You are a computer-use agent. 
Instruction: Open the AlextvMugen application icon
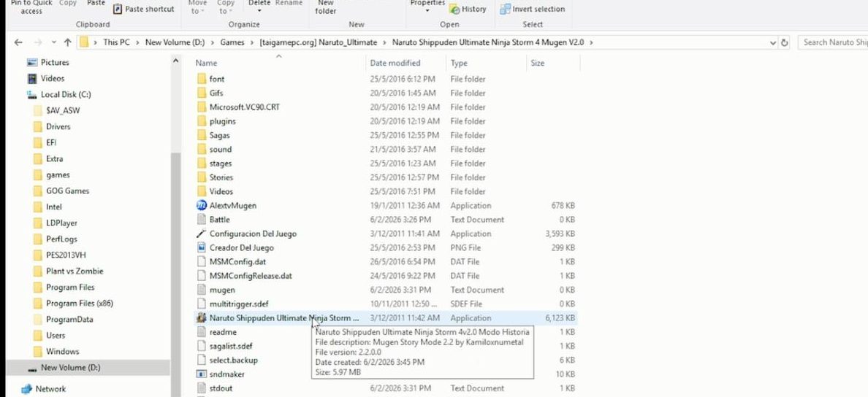pos(202,206)
